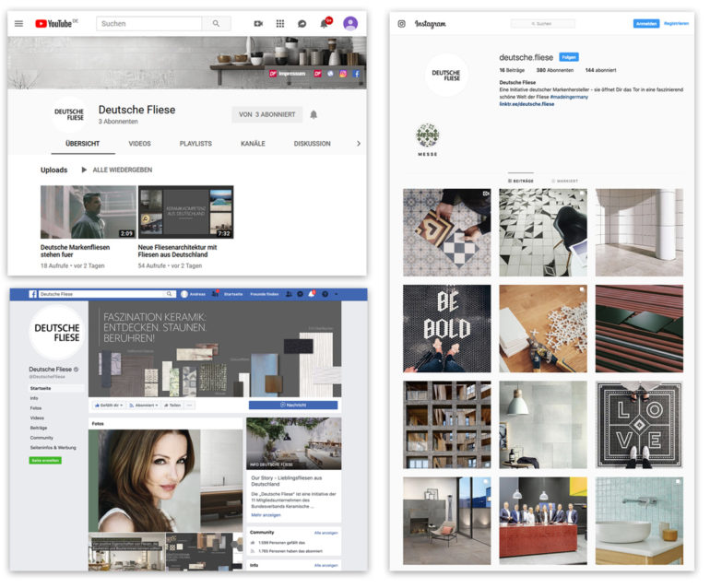Go to Facebook Startseite in top bar
This screenshot has width=710, height=588.
[233, 294]
